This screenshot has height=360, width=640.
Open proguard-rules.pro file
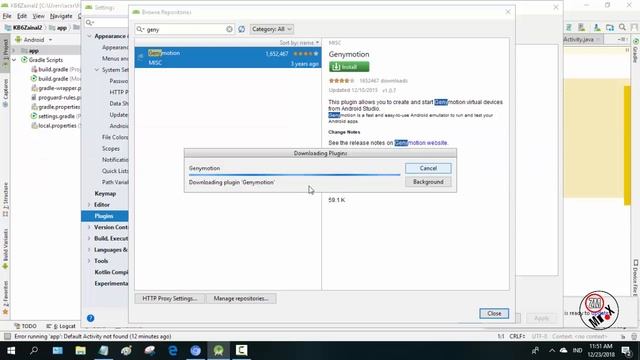[56, 98]
